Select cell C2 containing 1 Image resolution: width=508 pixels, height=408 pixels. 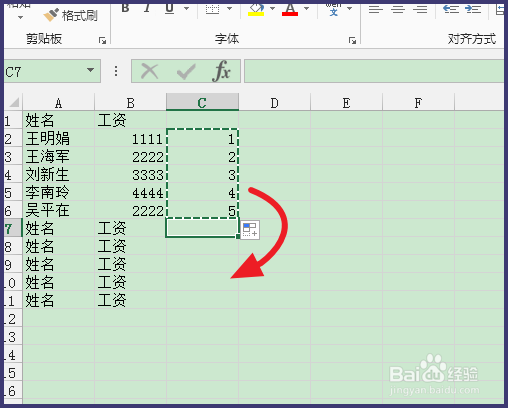pos(202,138)
